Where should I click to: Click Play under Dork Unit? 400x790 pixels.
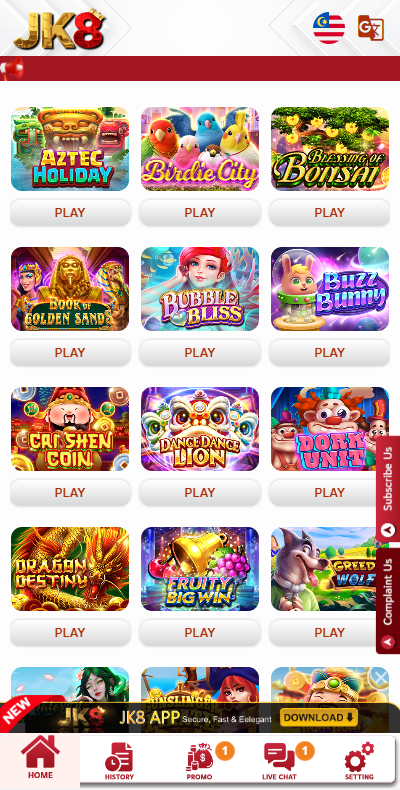tap(329, 493)
